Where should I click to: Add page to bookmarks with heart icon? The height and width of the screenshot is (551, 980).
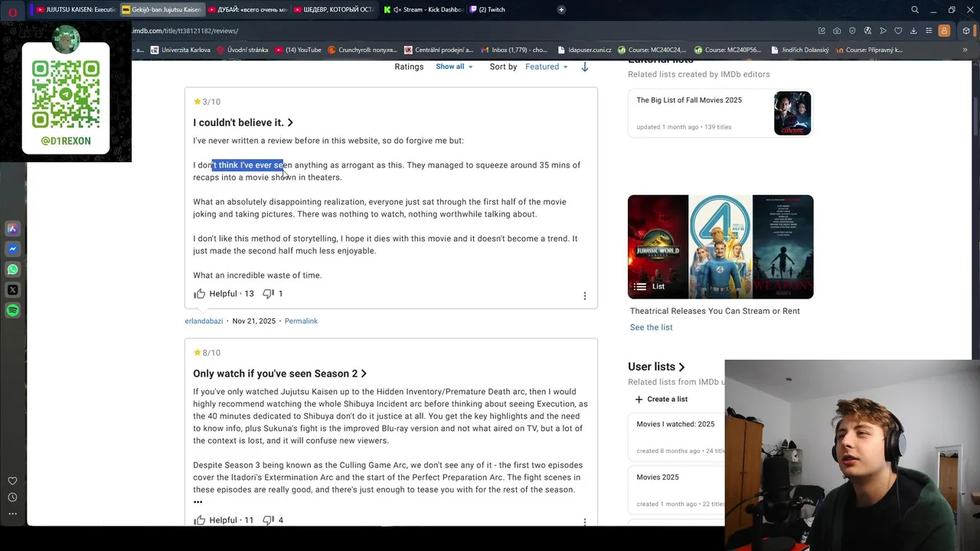pos(898,31)
